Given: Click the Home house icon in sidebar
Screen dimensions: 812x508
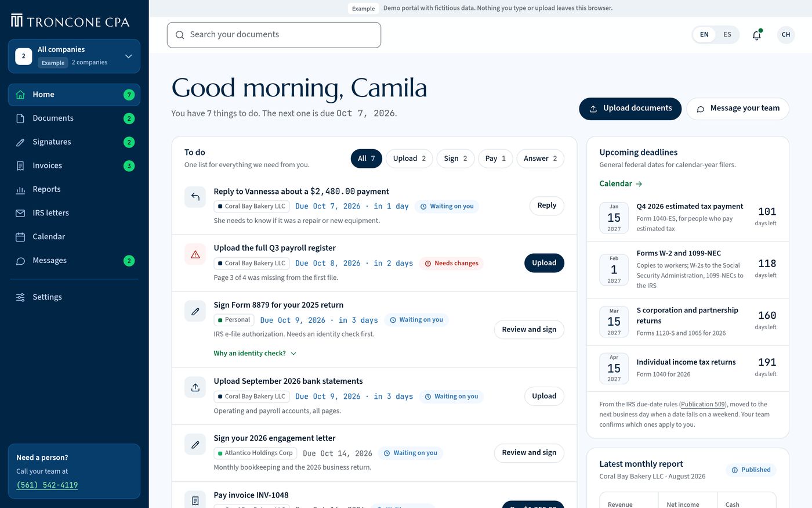Looking at the screenshot, I should tap(20, 95).
